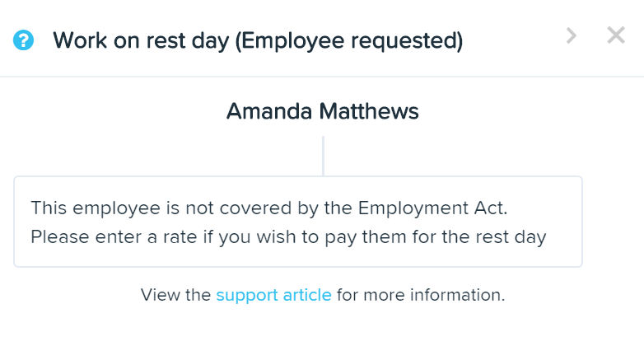
Task: Click the blue question mark help icon
Action: [x=23, y=40]
